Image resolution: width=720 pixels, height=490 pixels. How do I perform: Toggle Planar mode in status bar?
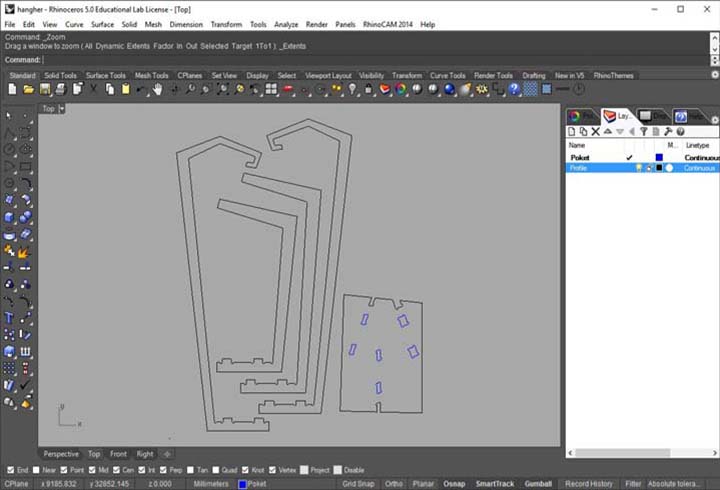(x=423, y=484)
